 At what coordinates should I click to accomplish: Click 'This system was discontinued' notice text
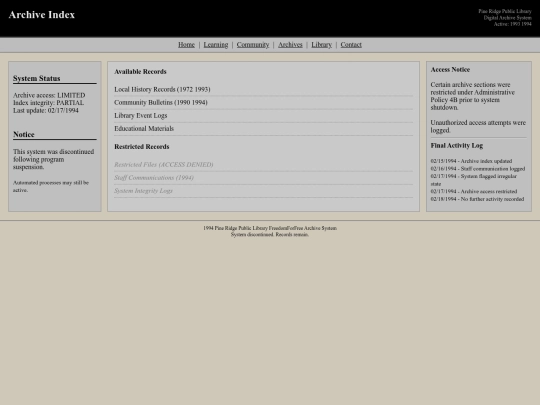pos(53,159)
